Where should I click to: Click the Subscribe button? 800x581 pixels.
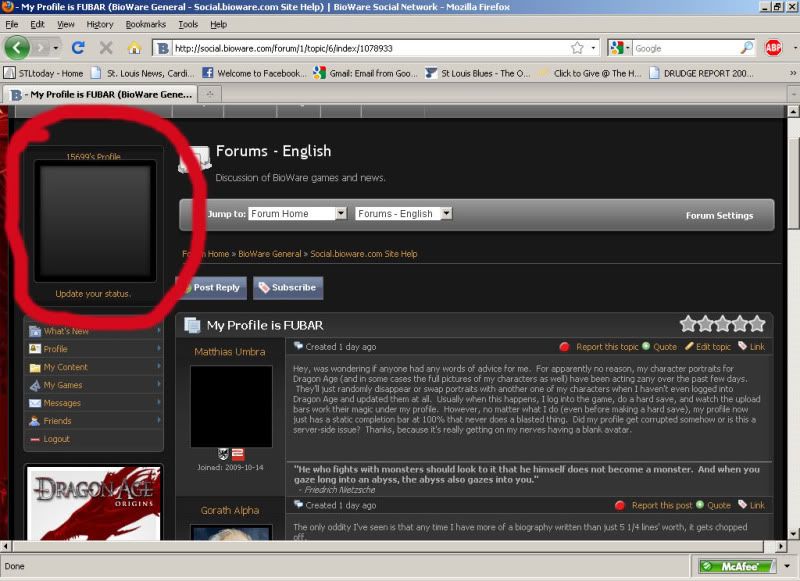(x=287, y=287)
